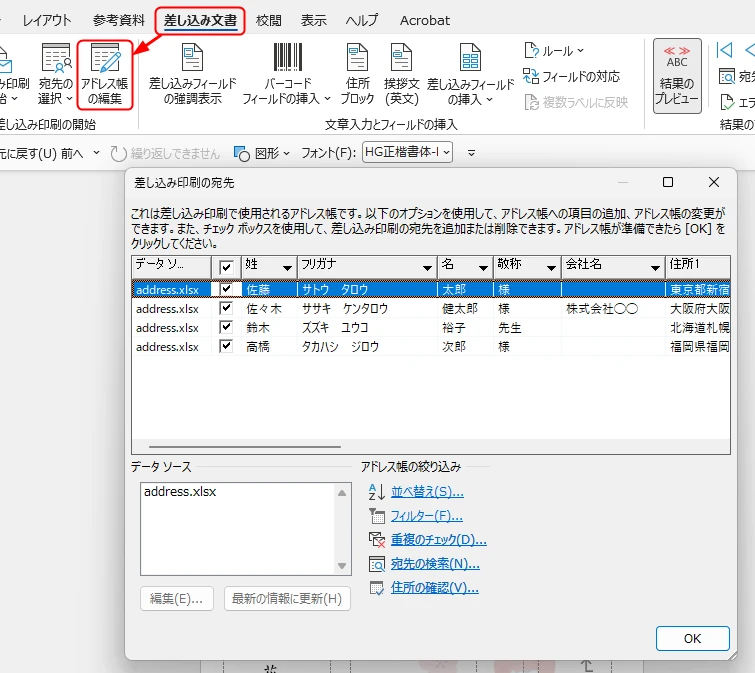Open the フォント(F) font combo box

coord(407,152)
